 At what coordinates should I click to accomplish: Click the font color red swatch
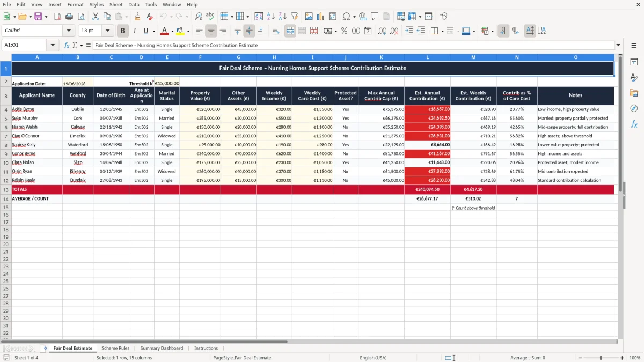tap(165, 31)
